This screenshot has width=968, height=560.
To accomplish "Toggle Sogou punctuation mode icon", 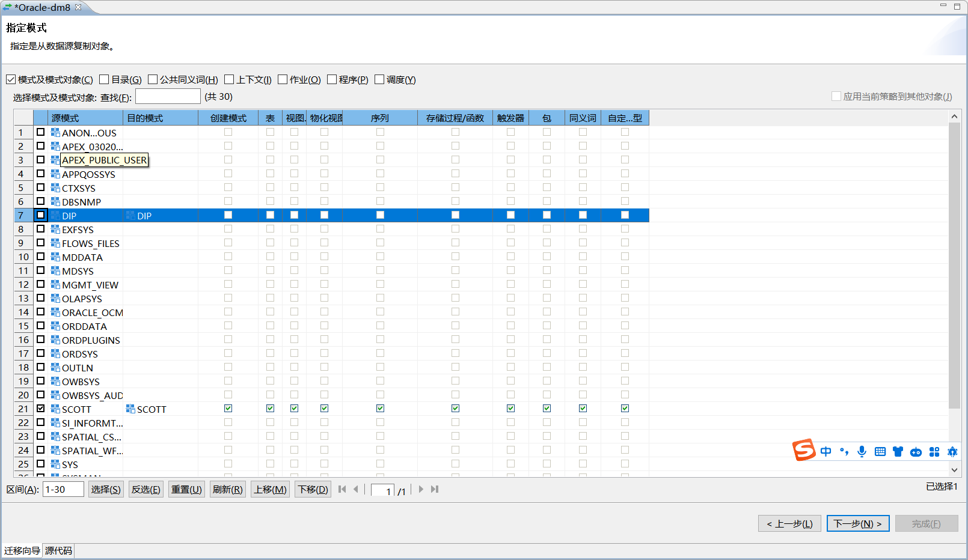I will tap(844, 452).
